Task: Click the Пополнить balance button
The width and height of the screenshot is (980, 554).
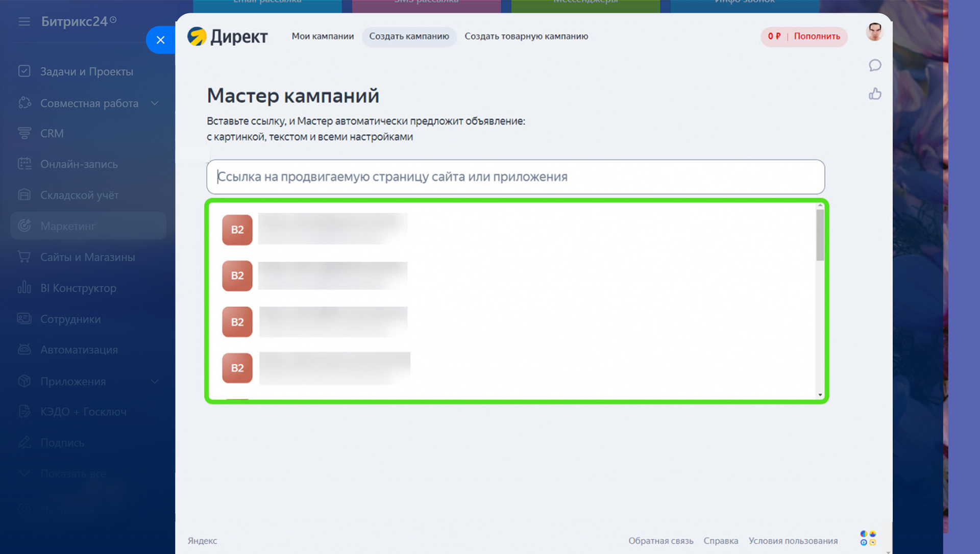Action: click(x=817, y=36)
